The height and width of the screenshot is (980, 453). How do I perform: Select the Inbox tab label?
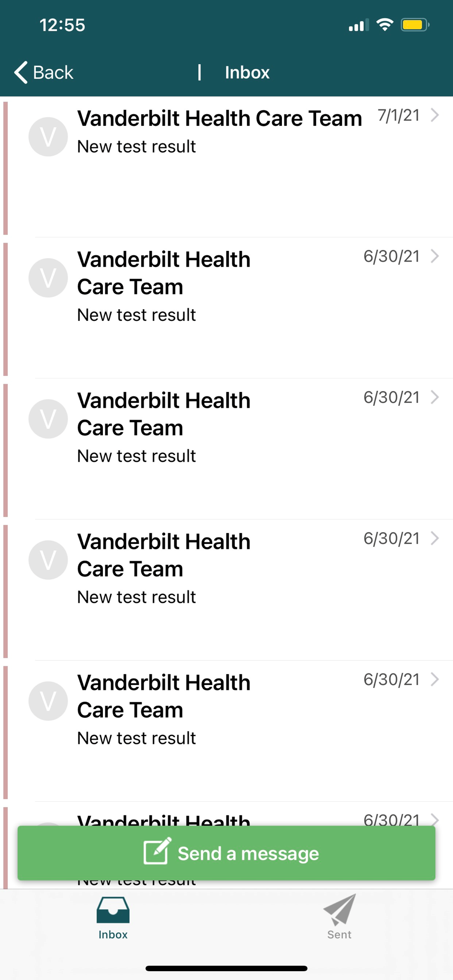tap(113, 934)
